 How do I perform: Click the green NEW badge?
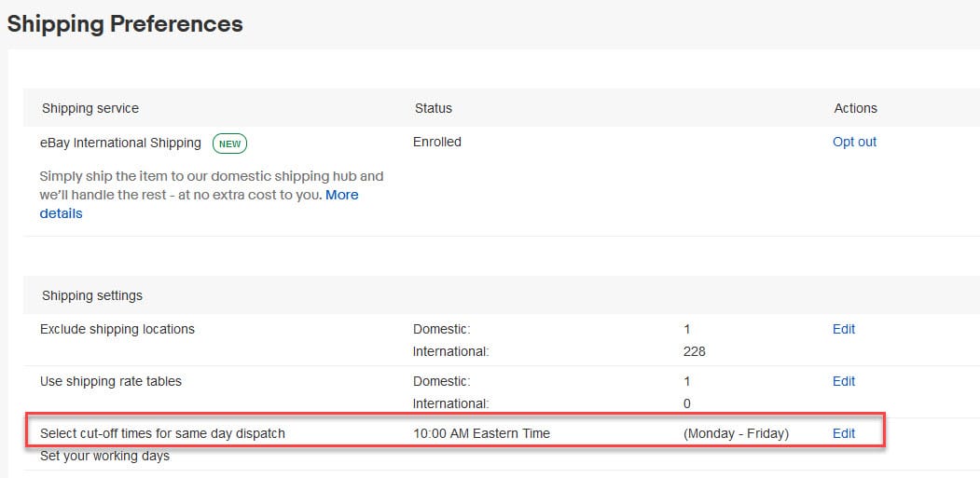229,143
